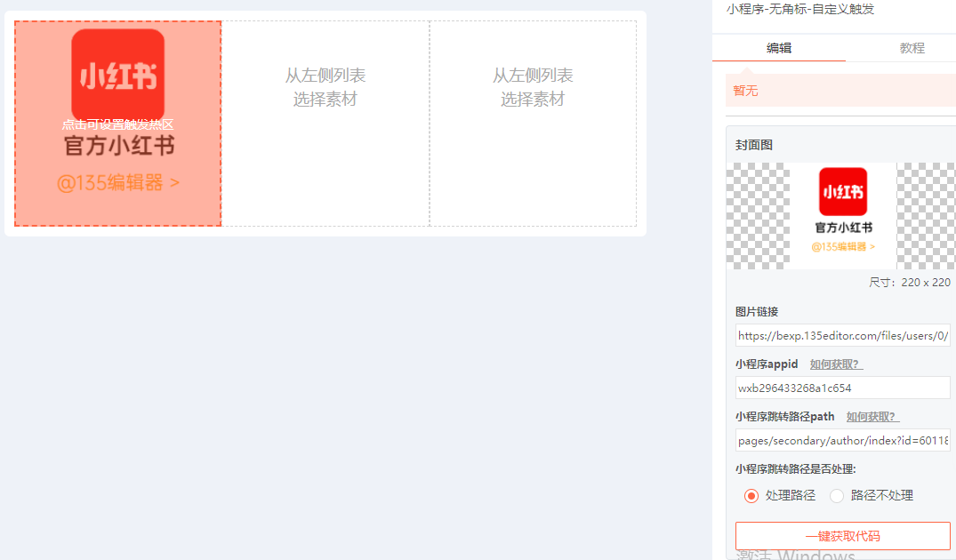The image size is (956, 560).
Task: Click the 小程序跳转路径path input field
Action: [x=842, y=441]
